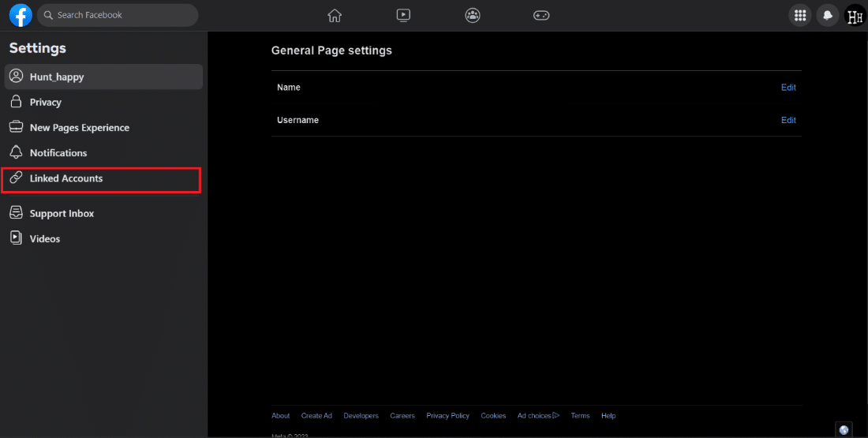Click the Linked Accounts chain icon
The image size is (868, 438).
[x=16, y=178]
